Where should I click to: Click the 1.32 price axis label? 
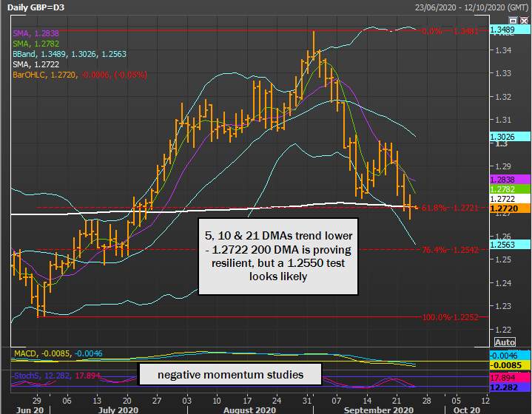(503, 97)
